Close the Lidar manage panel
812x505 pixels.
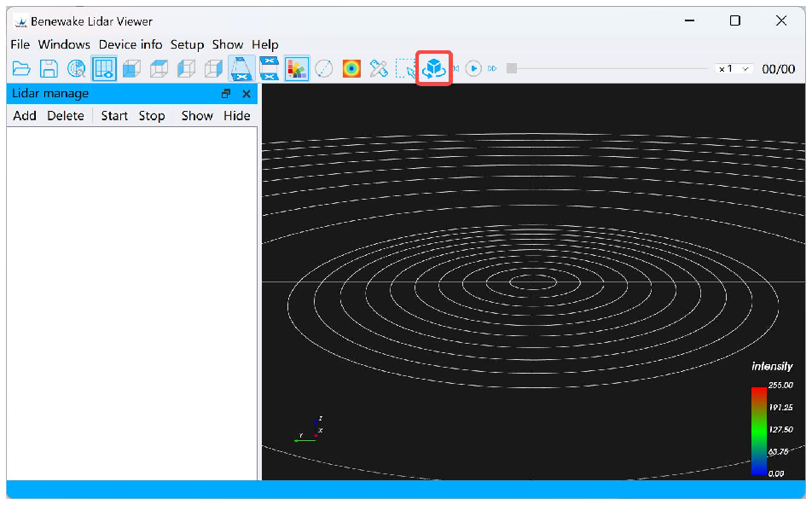coord(246,94)
